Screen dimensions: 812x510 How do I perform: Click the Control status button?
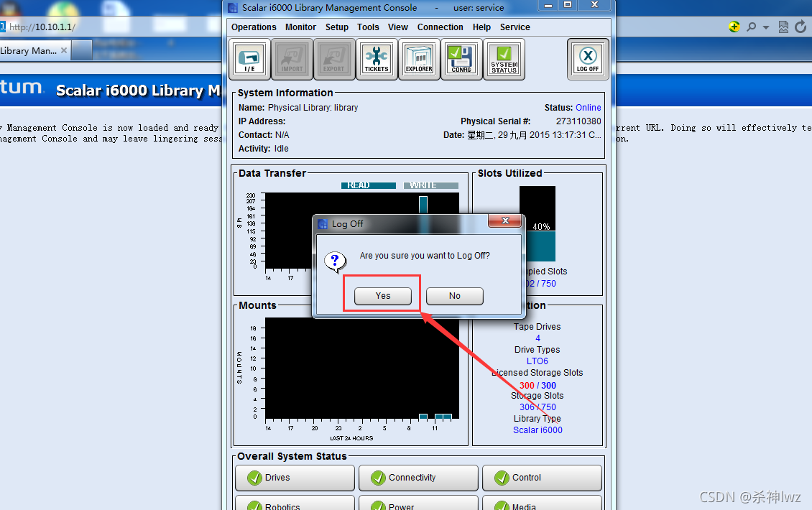[x=542, y=478]
